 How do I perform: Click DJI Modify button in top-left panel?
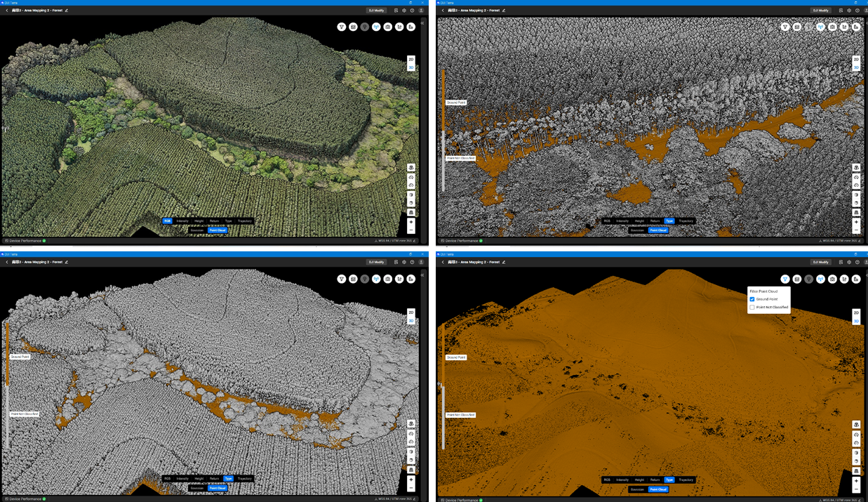point(376,11)
